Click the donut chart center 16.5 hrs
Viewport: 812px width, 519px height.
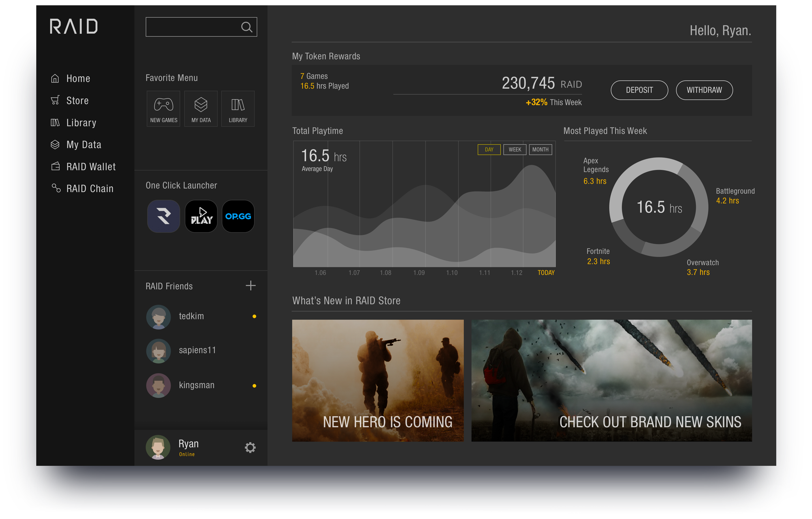[659, 207]
